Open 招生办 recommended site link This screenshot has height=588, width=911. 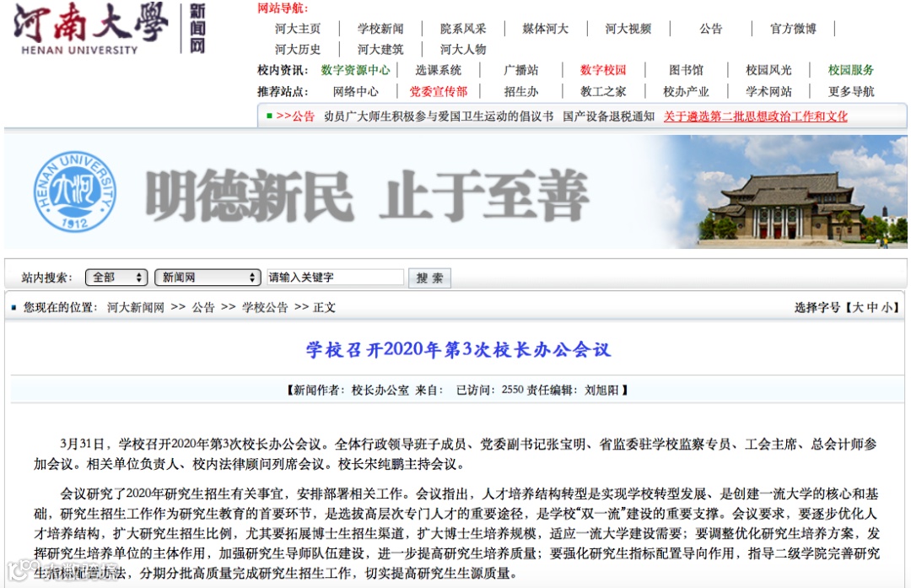[520, 91]
